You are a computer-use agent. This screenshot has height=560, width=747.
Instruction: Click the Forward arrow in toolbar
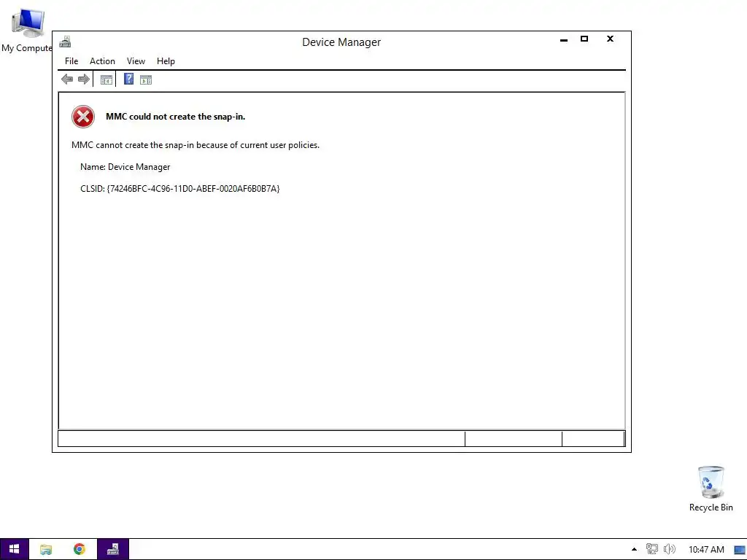click(84, 79)
